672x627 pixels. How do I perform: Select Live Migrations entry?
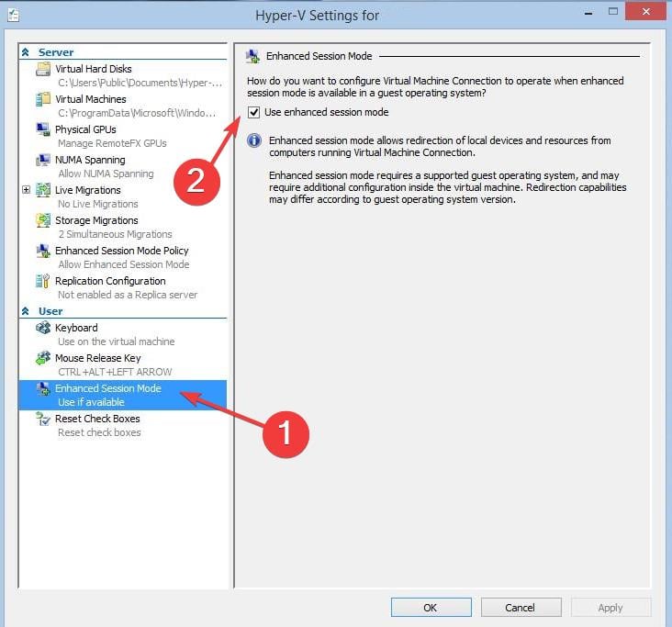point(88,190)
